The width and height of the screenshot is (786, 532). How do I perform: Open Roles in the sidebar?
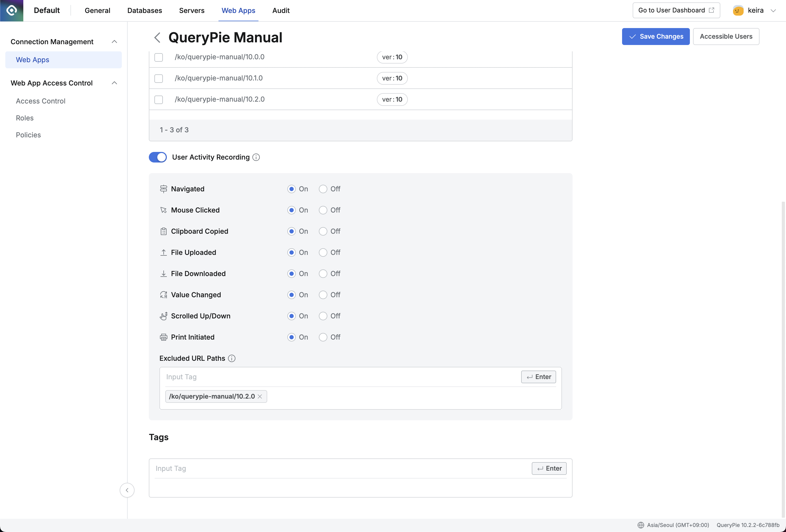[25, 118]
